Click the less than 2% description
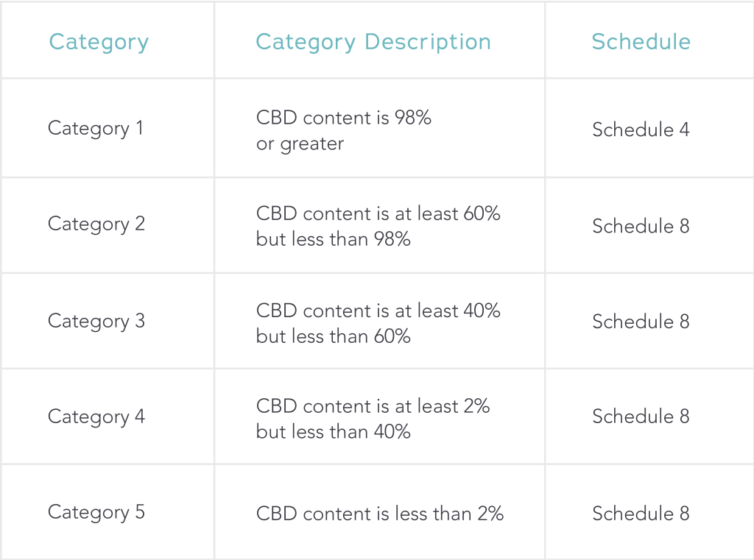The width and height of the screenshot is (754, 560). (380, 514)
